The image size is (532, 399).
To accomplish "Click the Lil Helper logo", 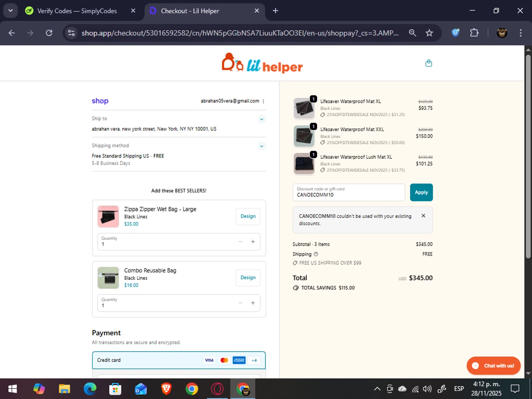I will point(262,63).
